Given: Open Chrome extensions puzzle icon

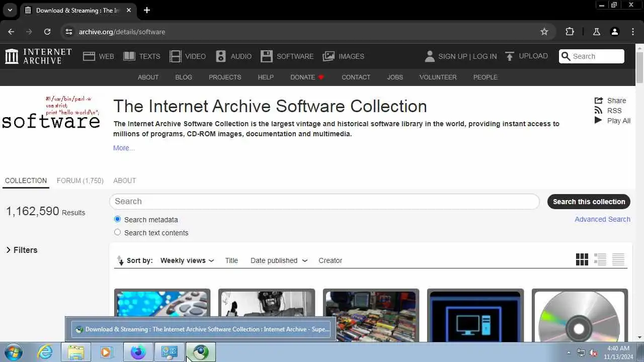Looking at the screenshot, I should (x=570, y=32).
